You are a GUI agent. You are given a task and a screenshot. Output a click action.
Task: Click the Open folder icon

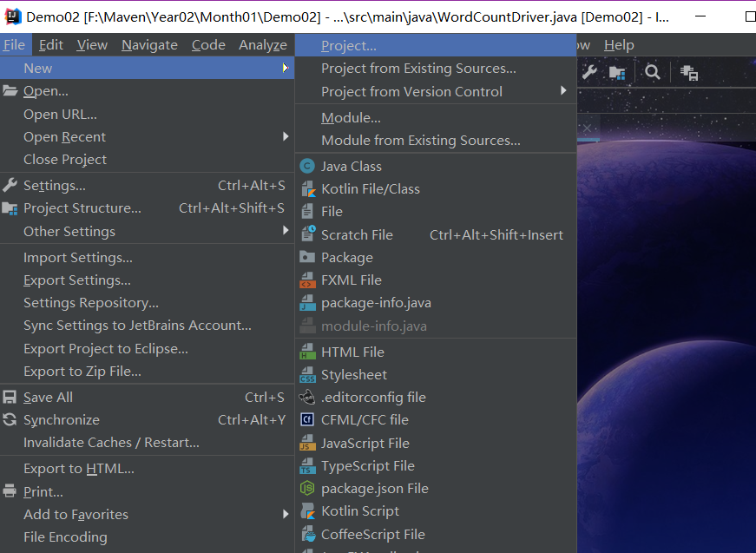pos(10,90)
